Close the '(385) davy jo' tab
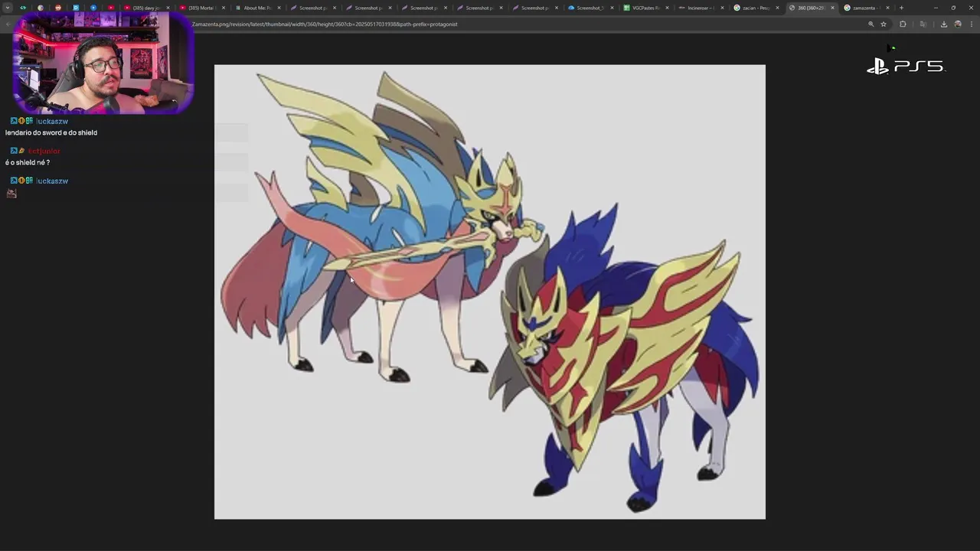Viewport: 980px width, 551px height. point(168,8)
